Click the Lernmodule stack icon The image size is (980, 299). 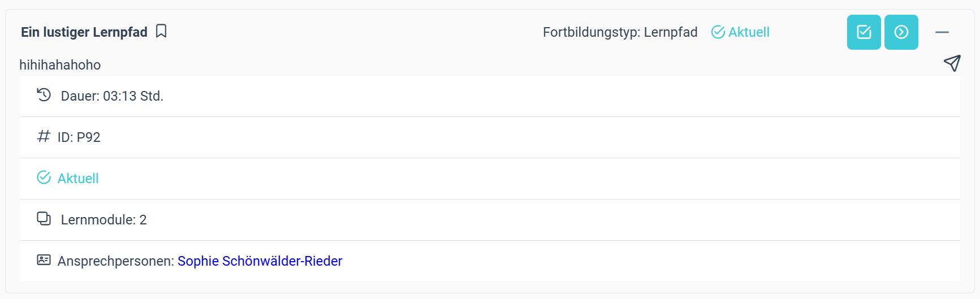(x=44, y=219)
